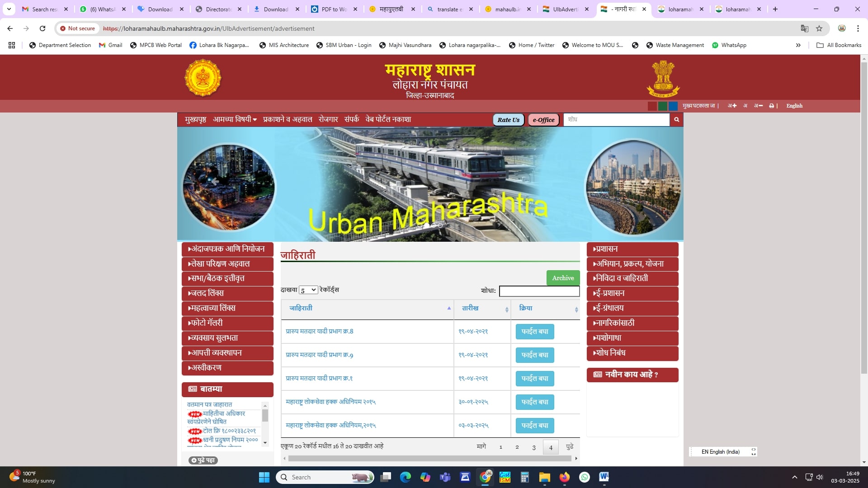Click previous slide arrow on banner
868x488 pixels.
[215, 181]
